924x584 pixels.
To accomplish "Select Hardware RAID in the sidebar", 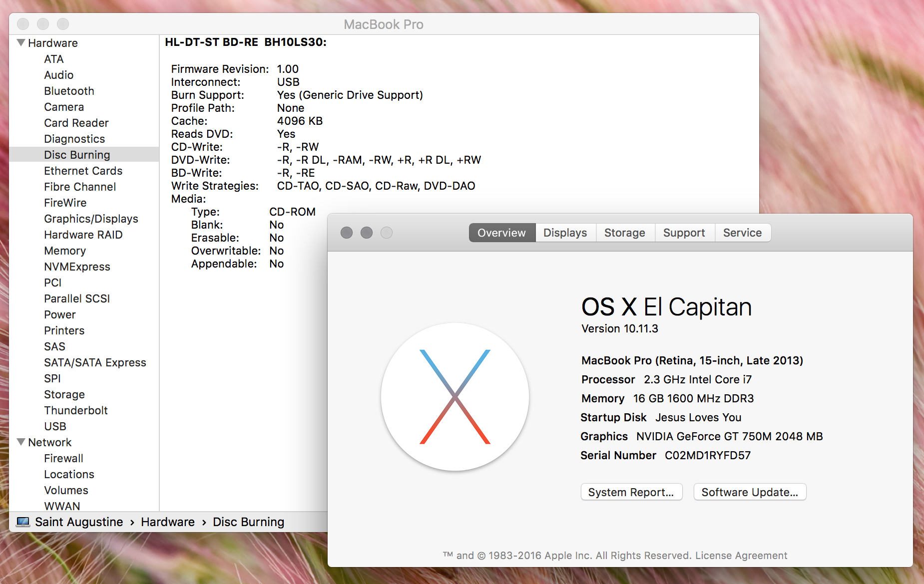I will point(83,235).
